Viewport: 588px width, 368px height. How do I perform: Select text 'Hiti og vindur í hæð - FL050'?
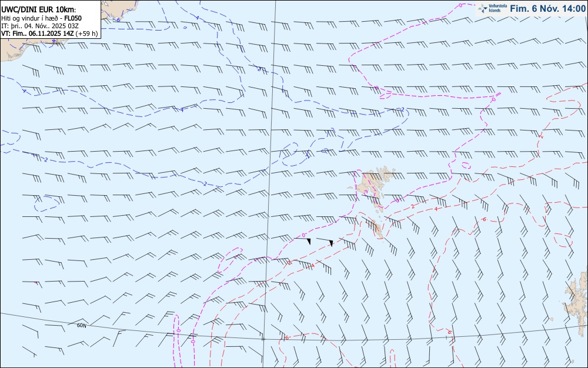coord(42,18)
